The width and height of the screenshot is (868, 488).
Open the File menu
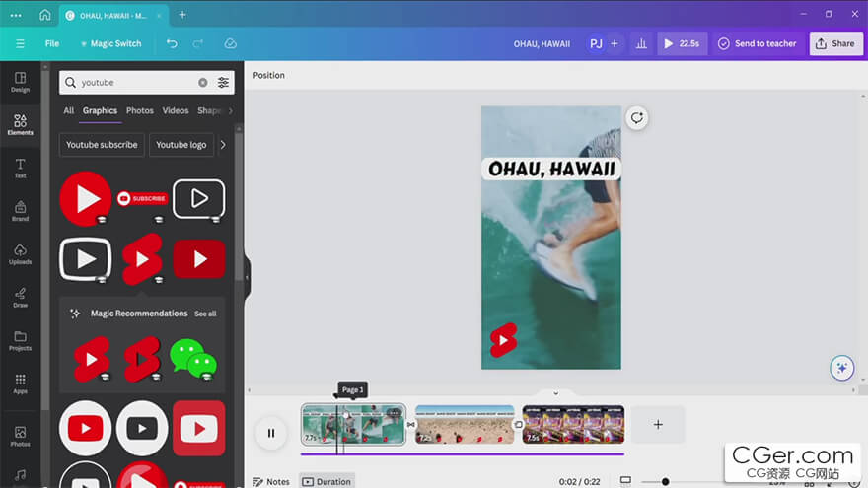tap(52, 43)
